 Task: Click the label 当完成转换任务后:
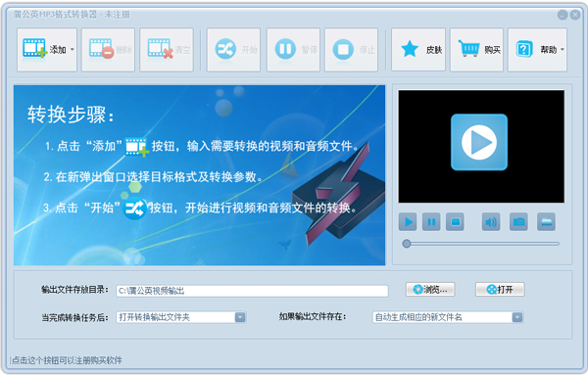tap(75, 317)
